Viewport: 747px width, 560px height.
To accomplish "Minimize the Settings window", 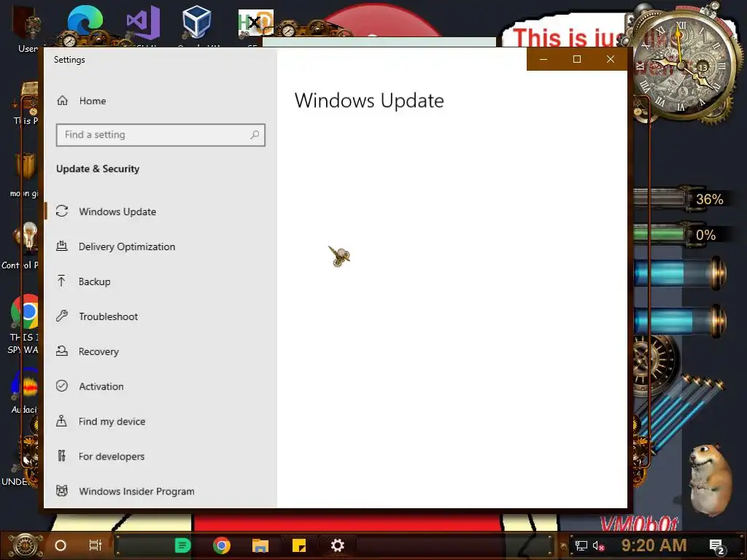I will point(543,59).
